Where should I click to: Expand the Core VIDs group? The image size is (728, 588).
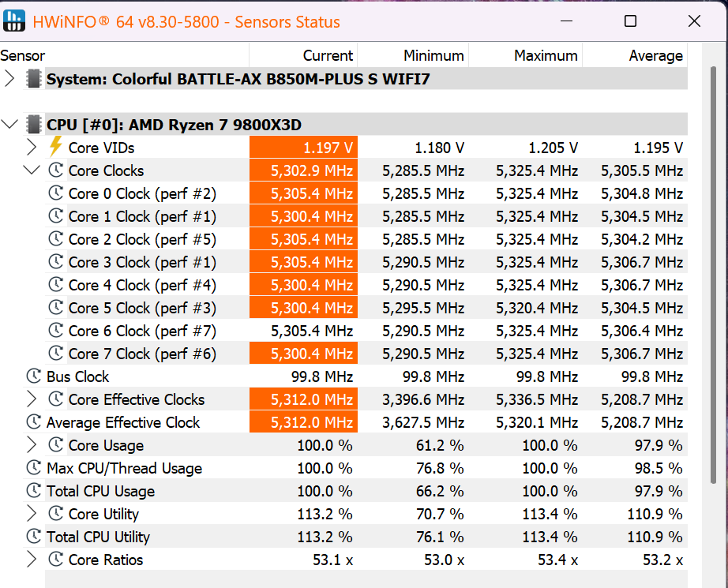click(x=32, y=148)
